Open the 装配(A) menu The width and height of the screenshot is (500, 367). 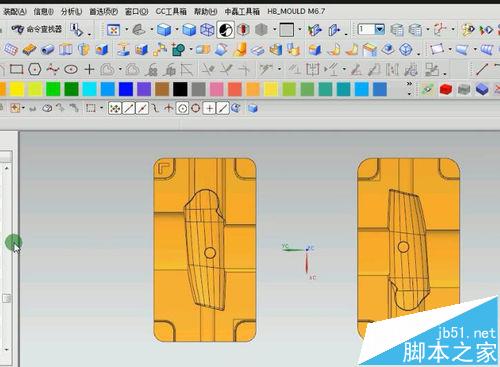tap(14, 11)
